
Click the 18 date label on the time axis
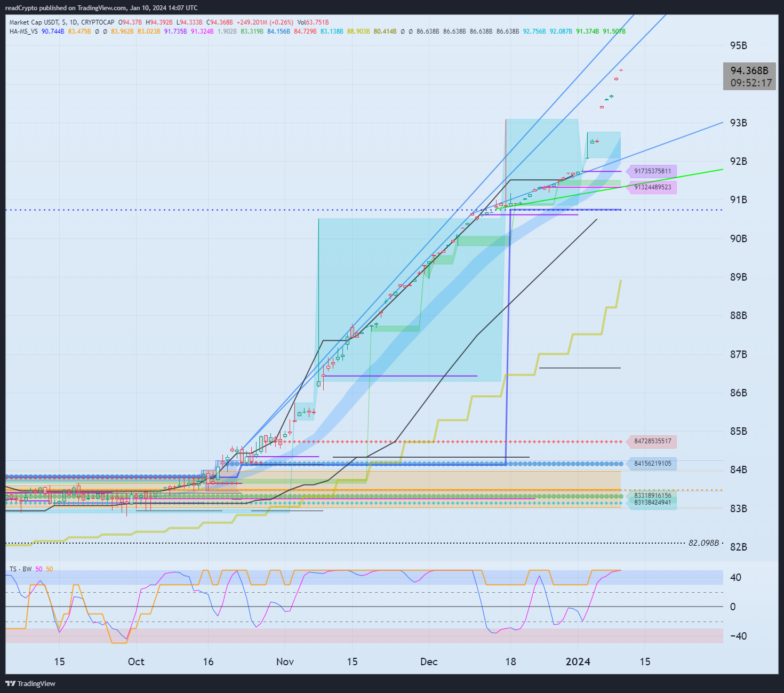pos(510,662)
